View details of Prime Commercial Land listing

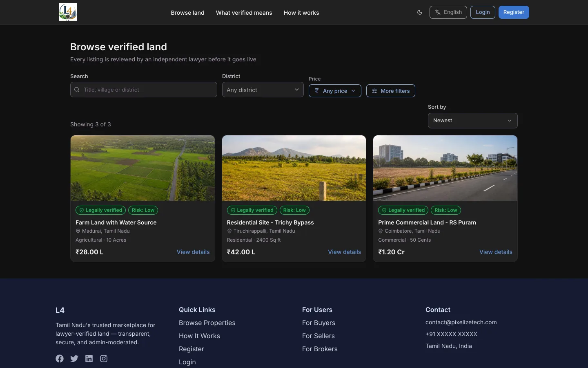[x=496, y=252]
